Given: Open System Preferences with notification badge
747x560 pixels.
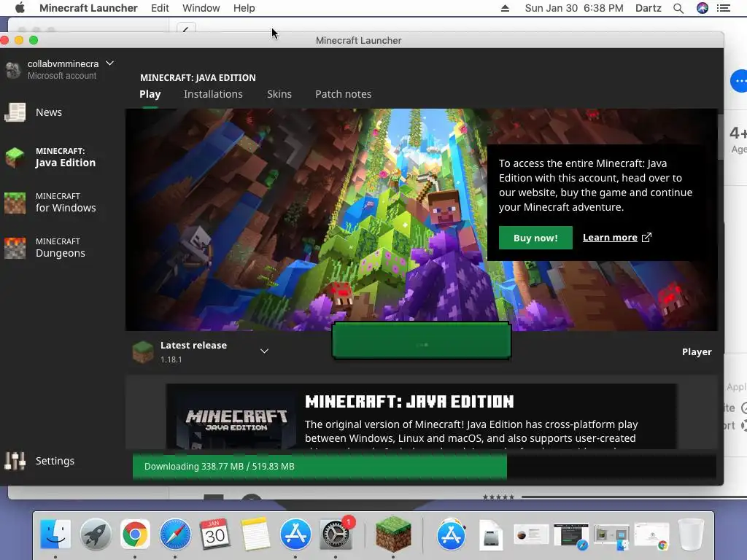Looking at the screenshot, I should [x=336, y=534].
